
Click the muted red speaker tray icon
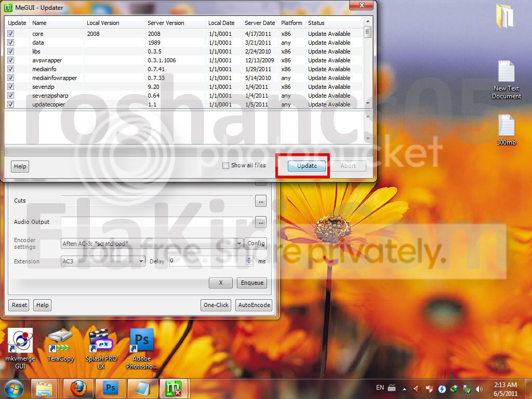click(417, 389)
